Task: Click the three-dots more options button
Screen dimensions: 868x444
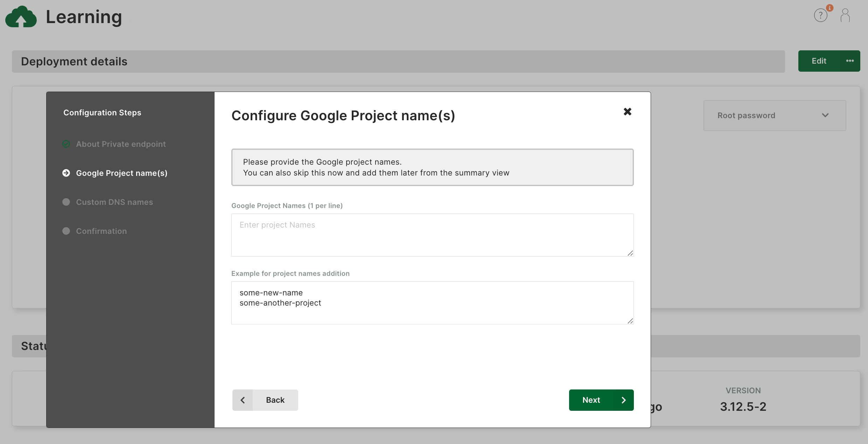Action: click(850, 61)
